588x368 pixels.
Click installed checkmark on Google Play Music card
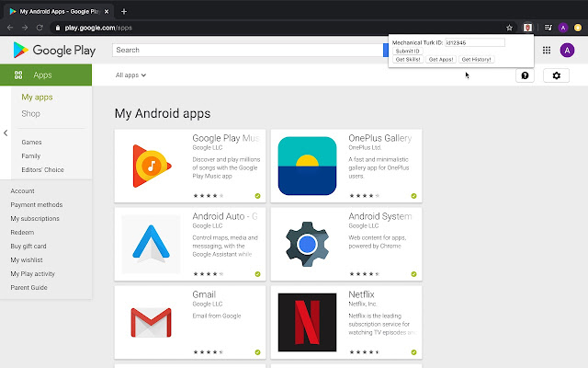tap(257, 196)
